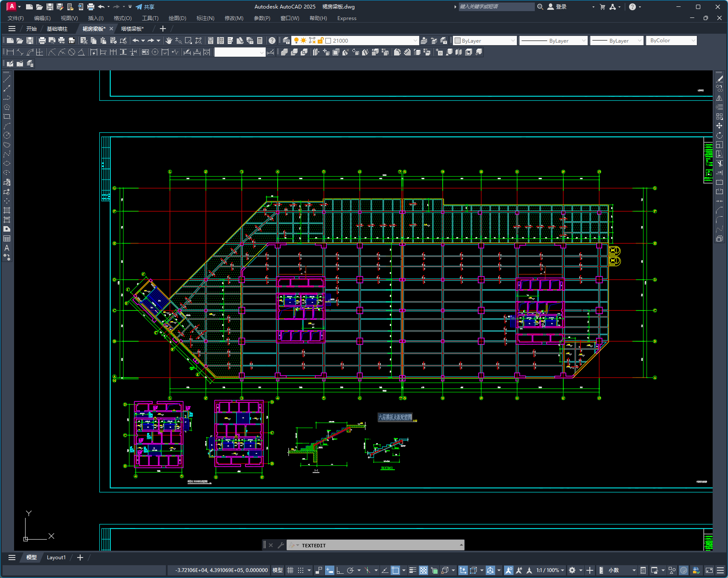Click the Linear dimension tool

point(9,52)
